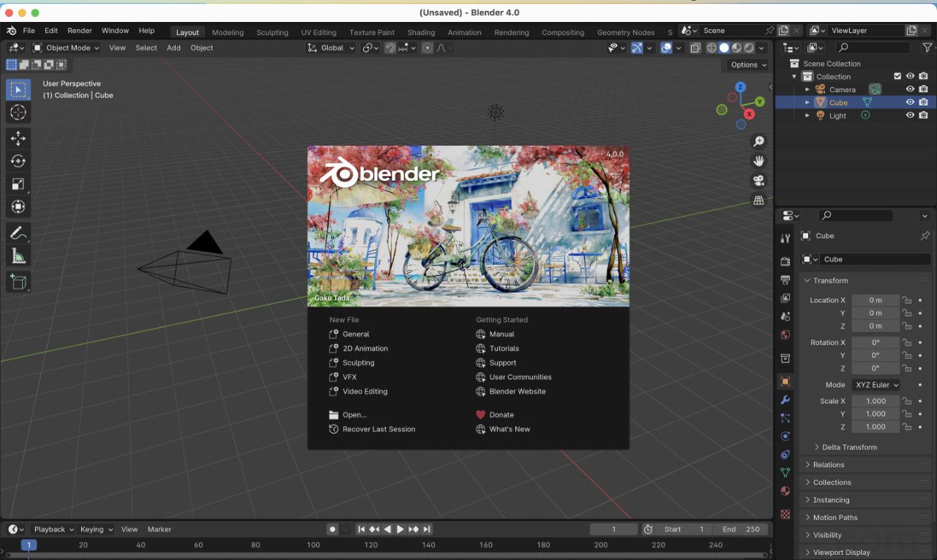937x560 pixels.
Task: Hide the Camera in viewport
Action: [x=911, y=89]
